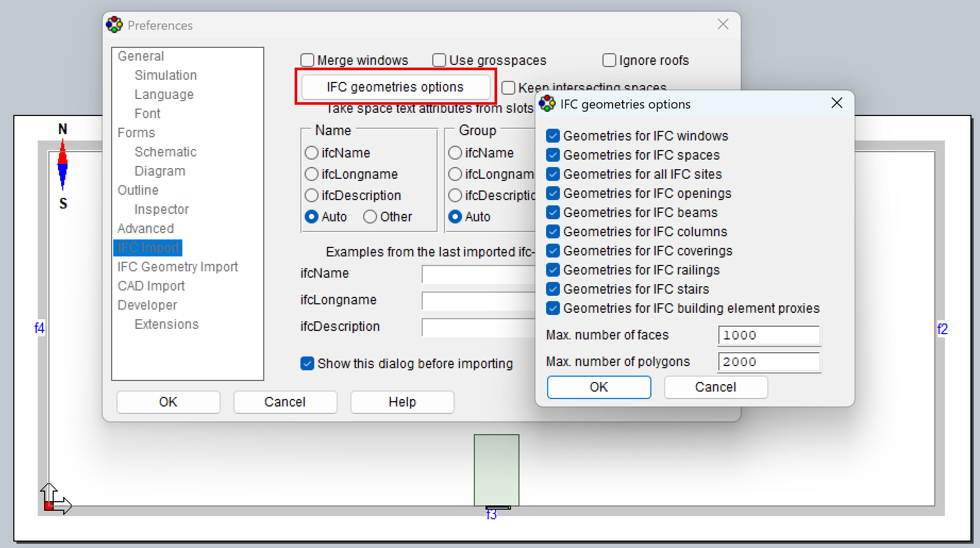980x548 pixels.
Task: Click the north compass arrow icon
Action: tap(63, 164)
